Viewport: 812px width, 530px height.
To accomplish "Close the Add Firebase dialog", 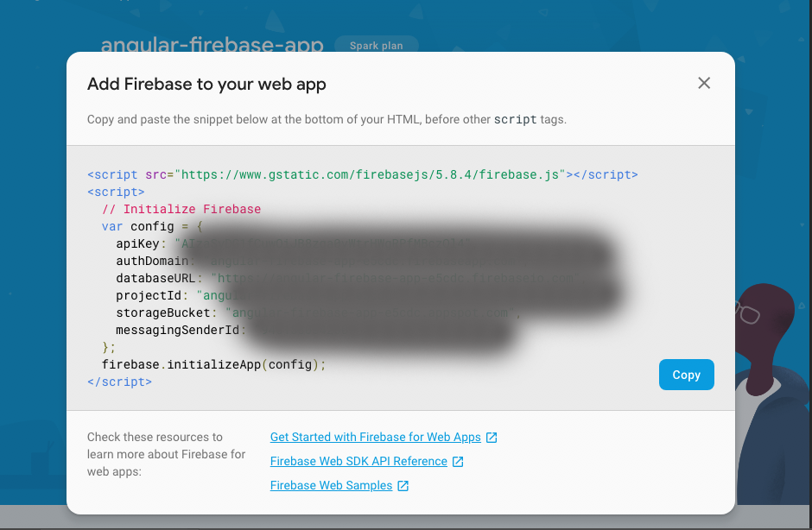I will pyautogui.click(x=704, y=83).
